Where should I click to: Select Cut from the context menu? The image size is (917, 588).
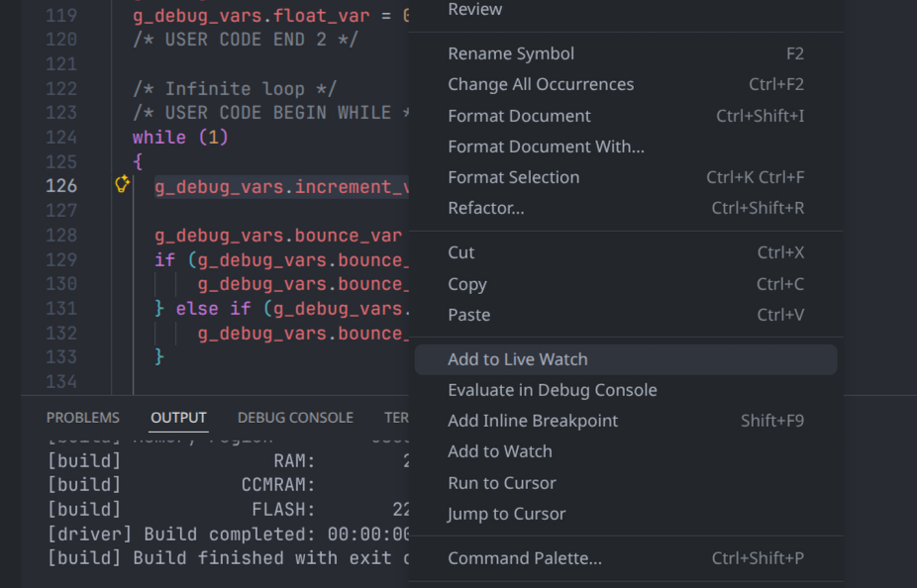(x=626, y=252)
